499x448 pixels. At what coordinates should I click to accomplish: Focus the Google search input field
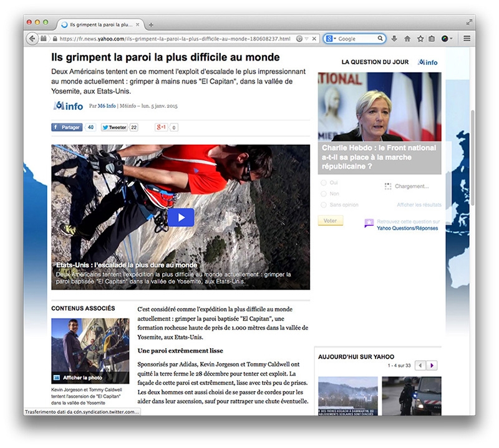coord(357,39)
